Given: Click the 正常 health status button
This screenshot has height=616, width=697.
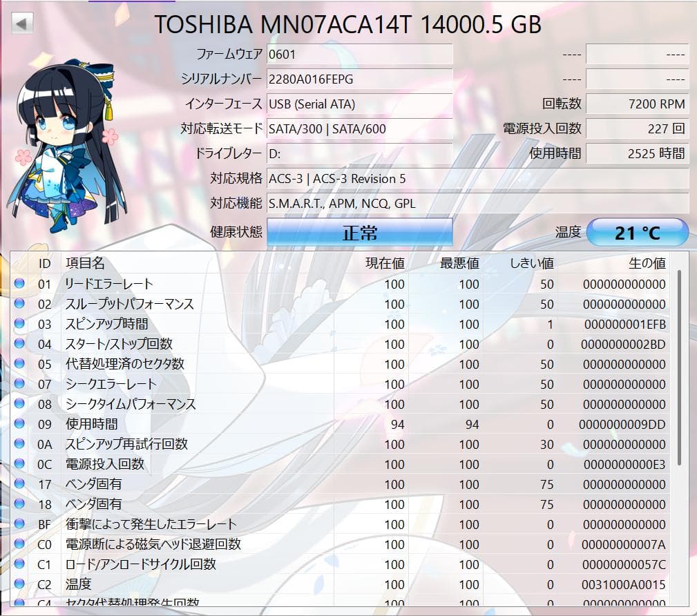Looking at the screenshot, I should [x=359, y=232].
